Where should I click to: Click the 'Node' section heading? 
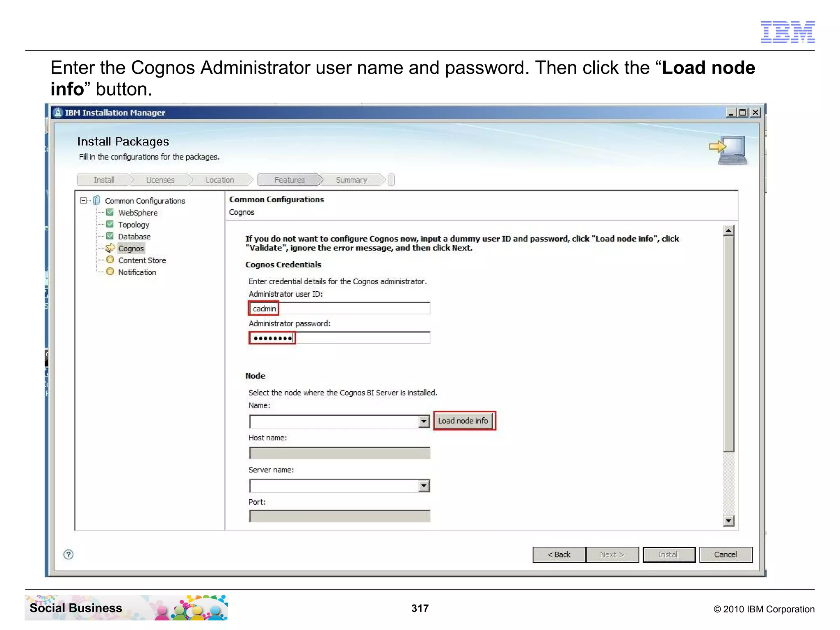255,376
